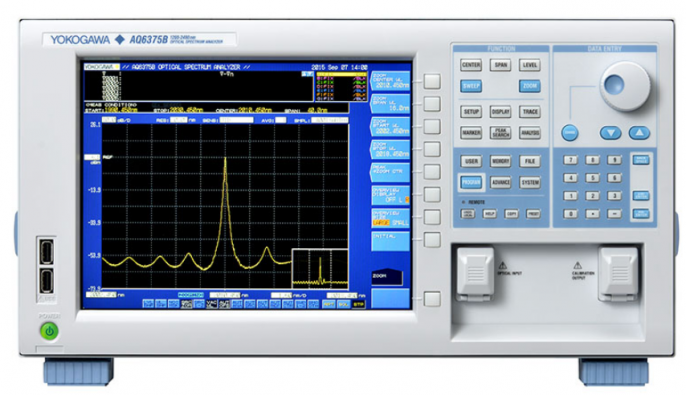
Task: Click the SYSTEM function key
Action: [x=530, y=182]
